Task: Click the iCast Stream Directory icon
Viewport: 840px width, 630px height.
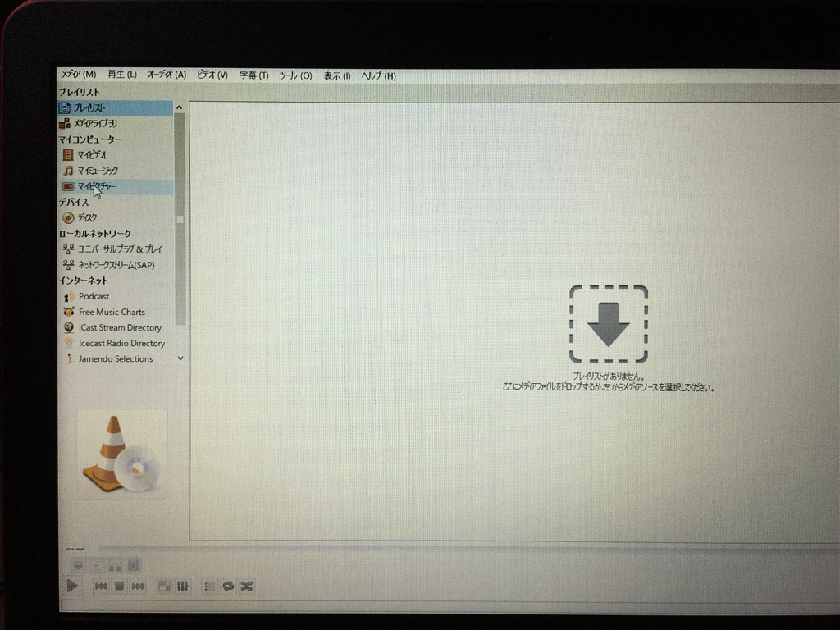Action: pos(69,327)
